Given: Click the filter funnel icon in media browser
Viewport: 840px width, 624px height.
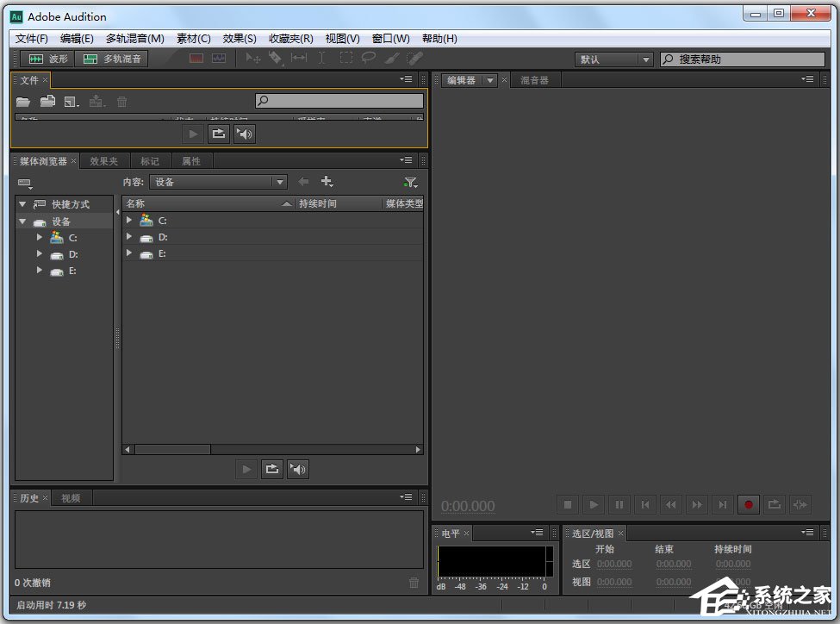Looking at the screenshot, I should (411, 182).
